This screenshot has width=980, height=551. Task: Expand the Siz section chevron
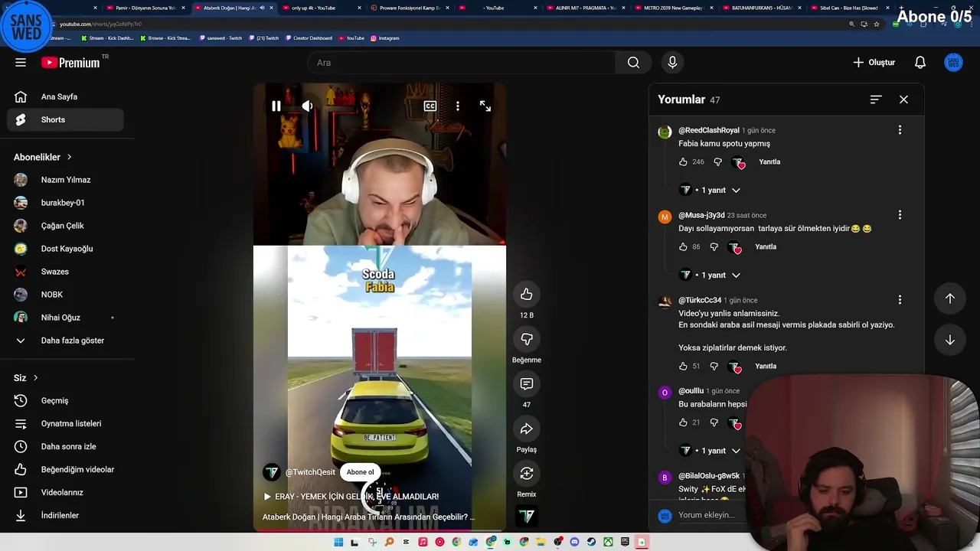point(35,378)
